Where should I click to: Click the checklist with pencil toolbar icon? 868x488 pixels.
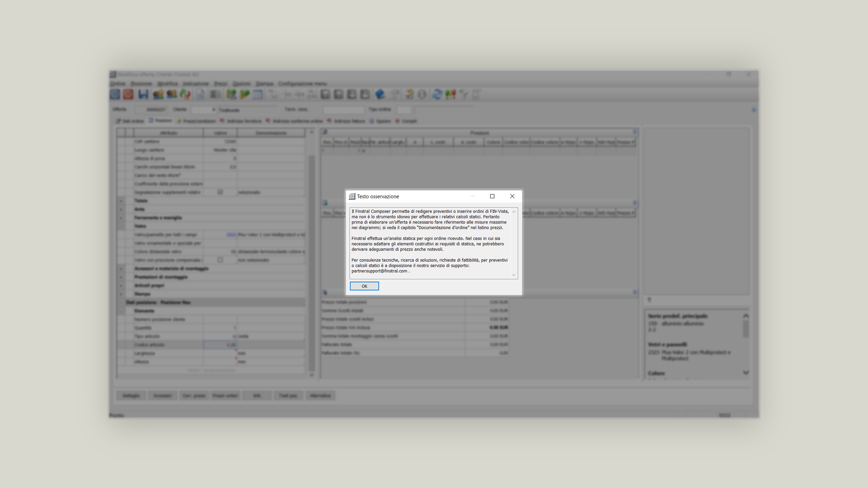point(409,94)
